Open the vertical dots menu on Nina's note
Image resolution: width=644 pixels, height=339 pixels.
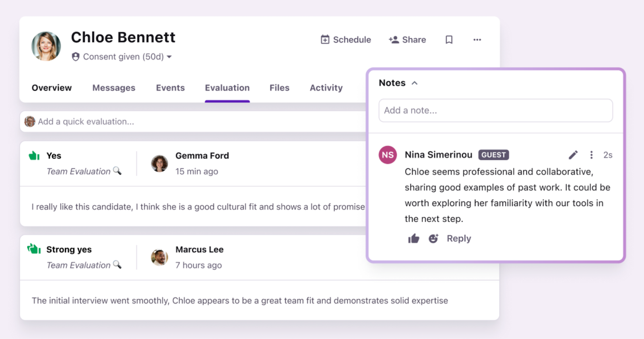(591, 155)
